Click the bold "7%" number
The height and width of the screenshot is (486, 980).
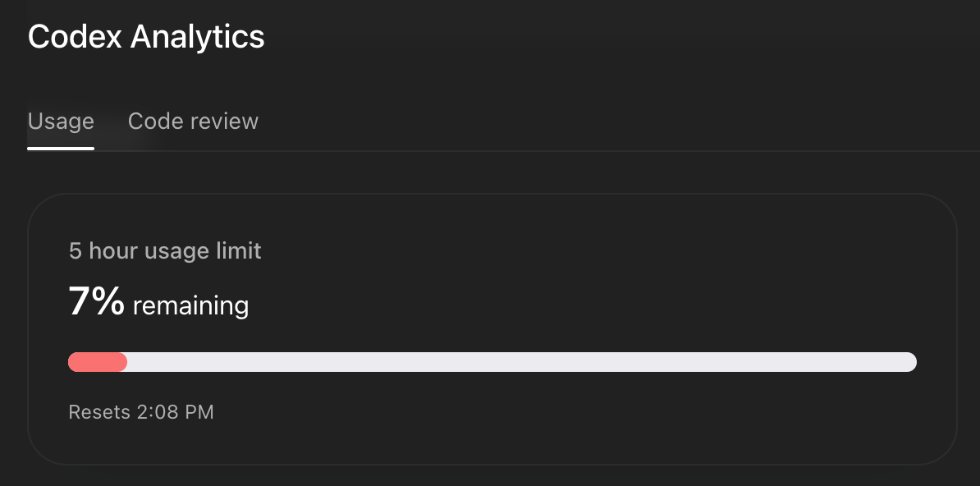point(96,303)
